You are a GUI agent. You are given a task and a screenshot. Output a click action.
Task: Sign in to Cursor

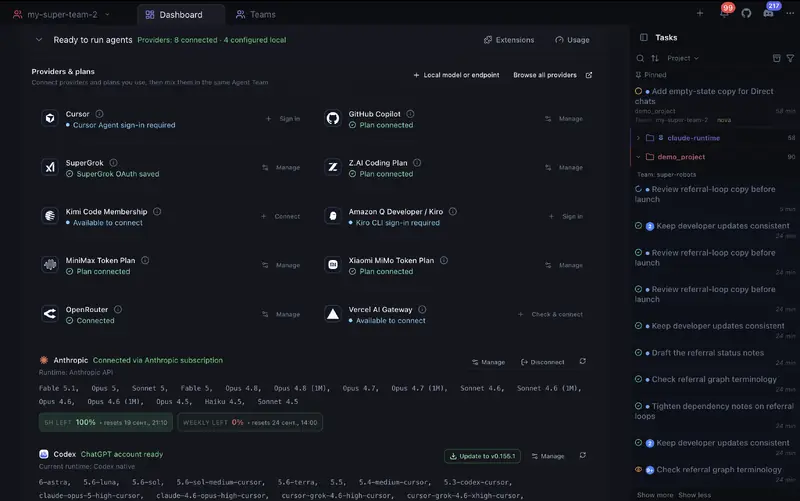coord(283,119)
